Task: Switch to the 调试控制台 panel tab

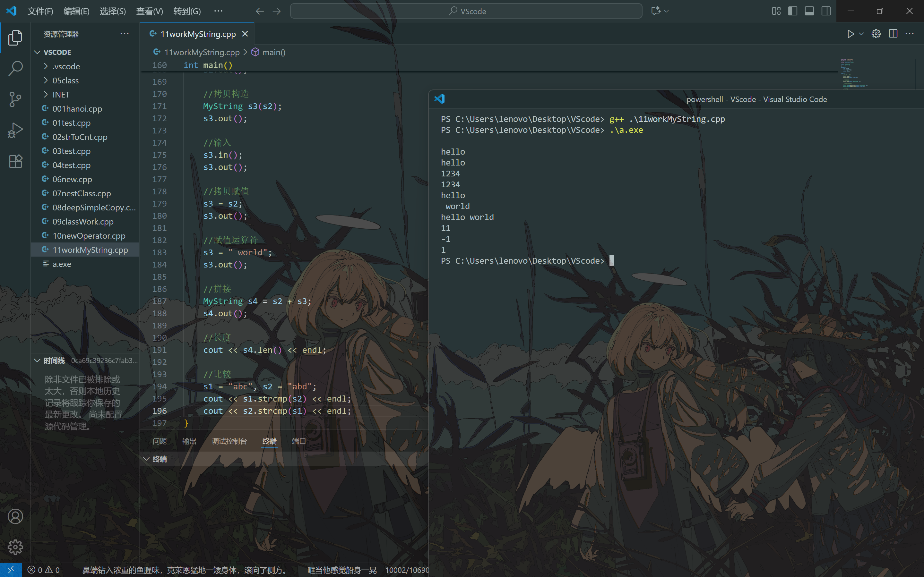Action: (229, 441)
